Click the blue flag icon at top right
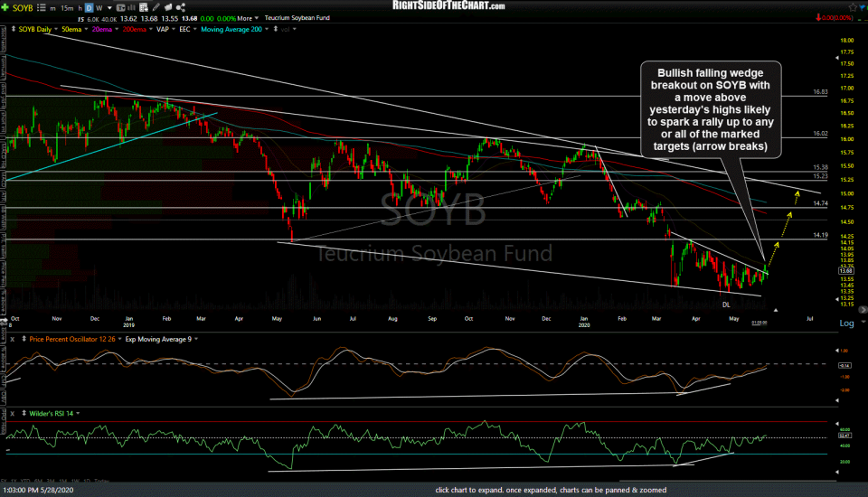The image size is (868, 497). pos(863,8)
